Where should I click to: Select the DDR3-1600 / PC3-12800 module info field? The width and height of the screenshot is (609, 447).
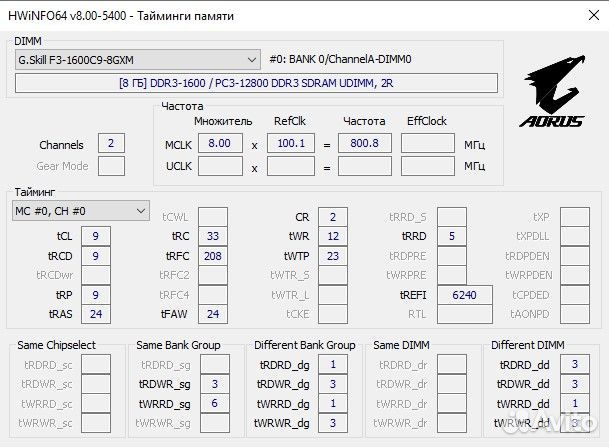click(x=256, y=83)
